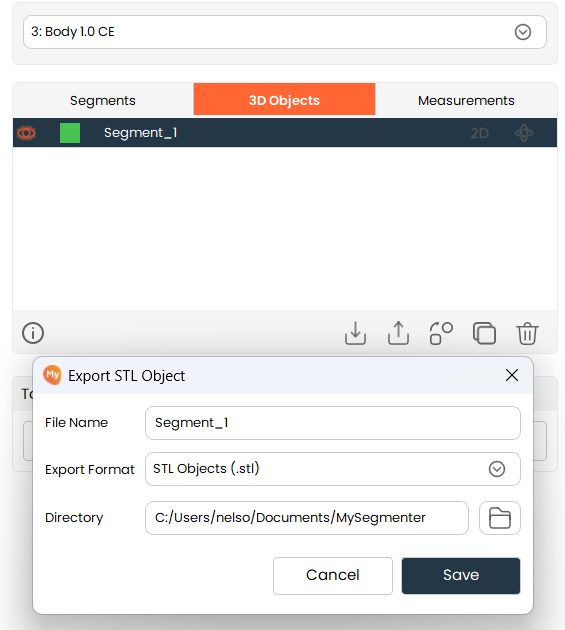Click the 3D orientation icon on Segment_1

point(524,133)
